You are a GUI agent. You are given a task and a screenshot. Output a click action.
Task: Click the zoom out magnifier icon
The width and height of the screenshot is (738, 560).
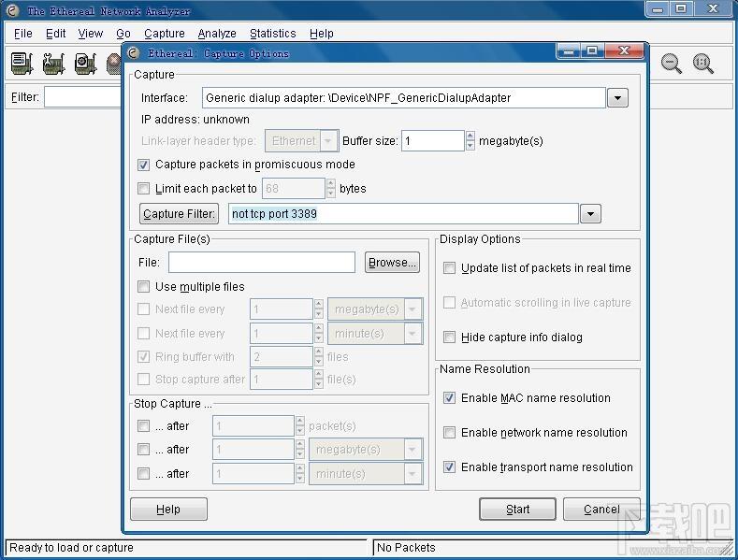coord(672,63)
